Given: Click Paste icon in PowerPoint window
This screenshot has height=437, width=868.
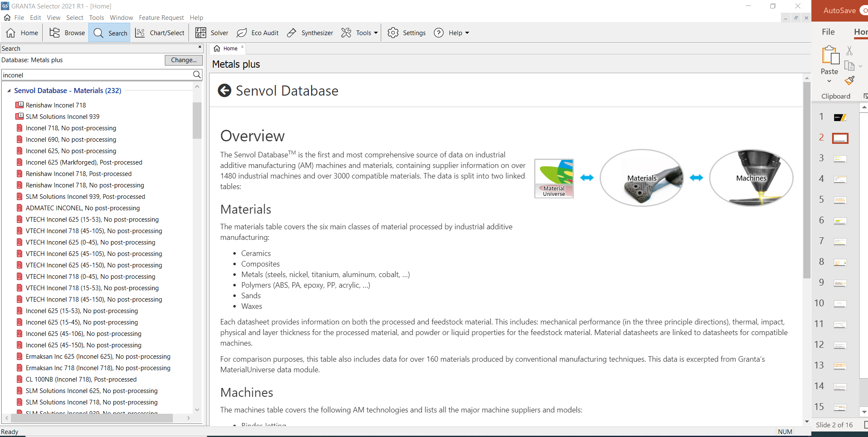Looking at the screenshot, I should 830,55.
